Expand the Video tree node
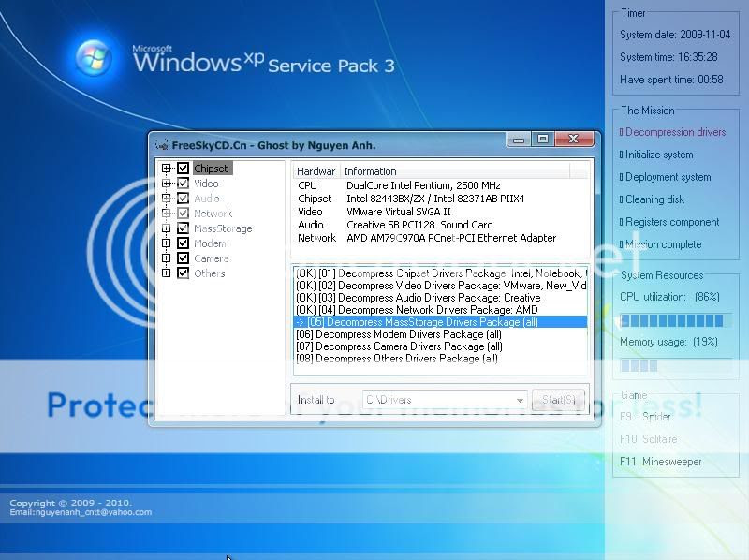 [166, 183]
